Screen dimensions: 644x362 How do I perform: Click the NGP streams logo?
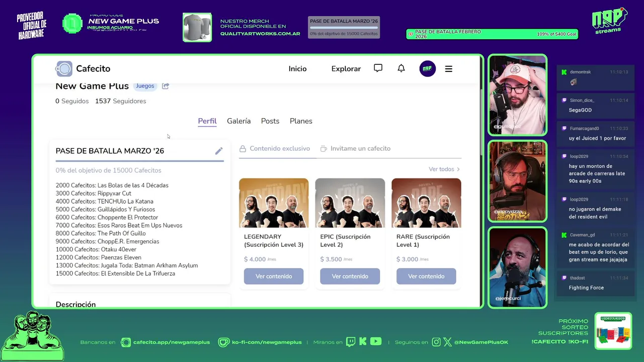[x=609, y=21]
